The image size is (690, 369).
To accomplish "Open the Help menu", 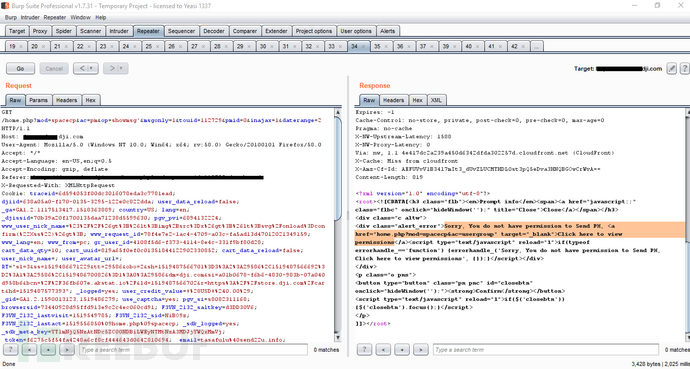I will (101, 18).
